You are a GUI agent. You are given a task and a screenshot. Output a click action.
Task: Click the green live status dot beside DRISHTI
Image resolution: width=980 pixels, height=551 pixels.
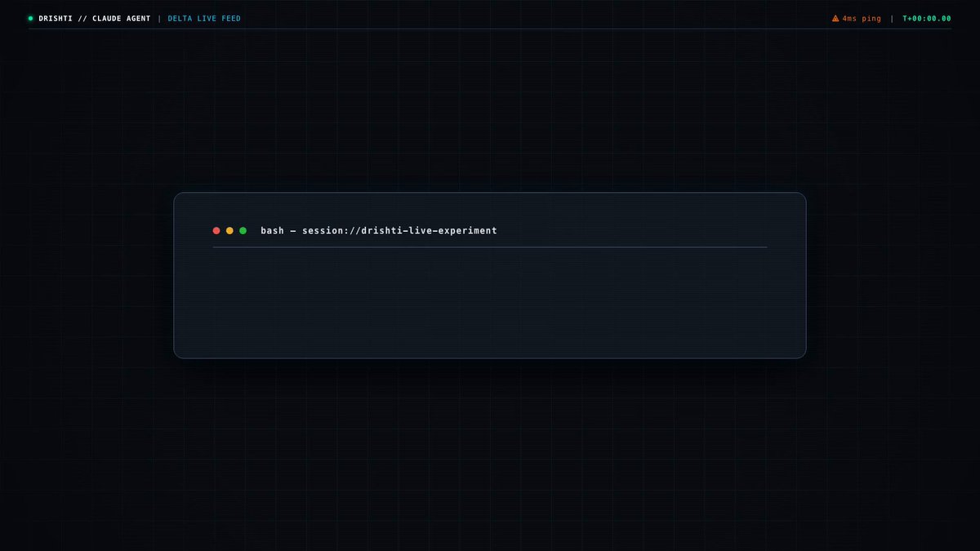coord(31,18)
